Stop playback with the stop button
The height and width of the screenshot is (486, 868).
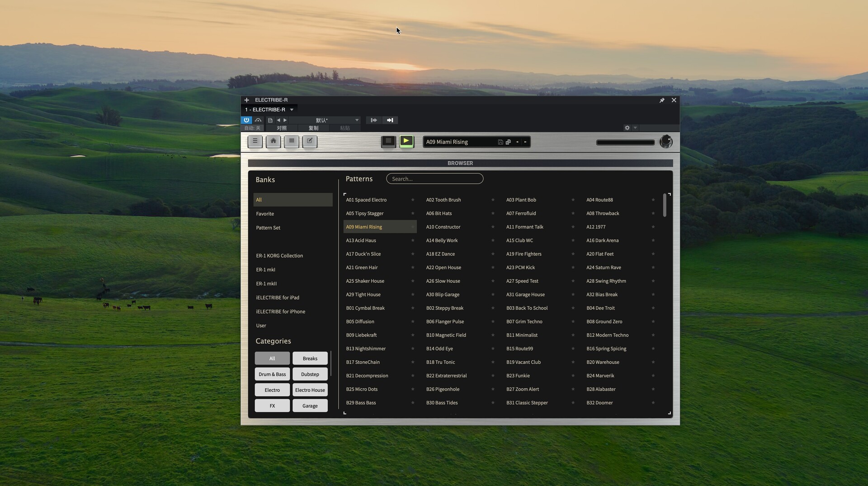click(388, 141)
